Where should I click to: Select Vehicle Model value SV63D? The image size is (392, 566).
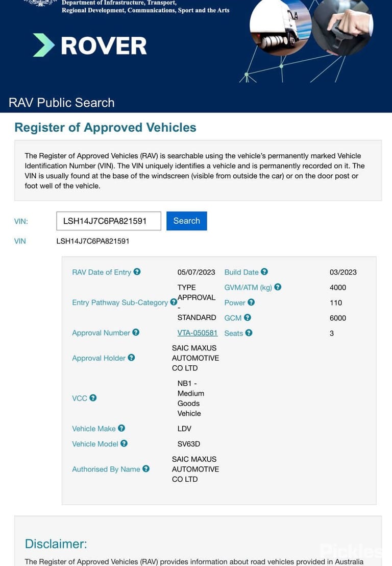[x=189, y=443]
